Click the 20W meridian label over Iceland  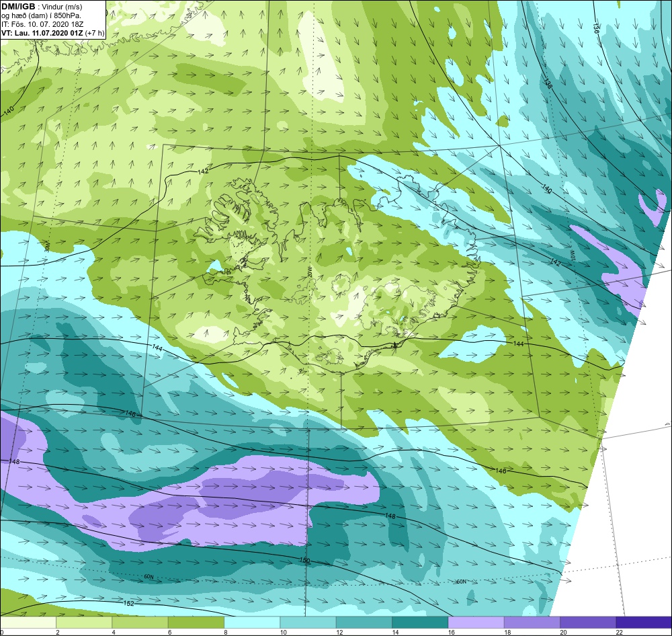pos(308,273)
